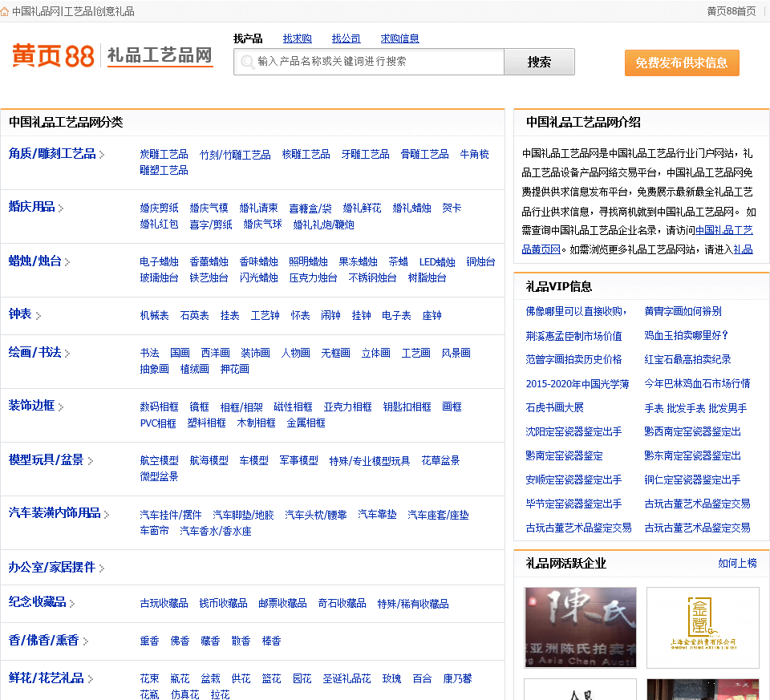Select the 找产品 search tab
This screenshot has width=770, height=700.
pos(248,38)
